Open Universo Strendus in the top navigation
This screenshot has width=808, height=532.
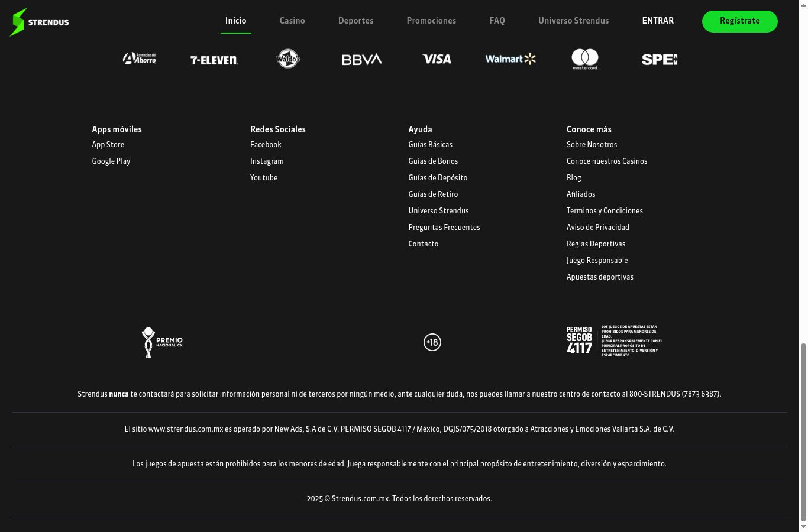[x=574, y=21]
